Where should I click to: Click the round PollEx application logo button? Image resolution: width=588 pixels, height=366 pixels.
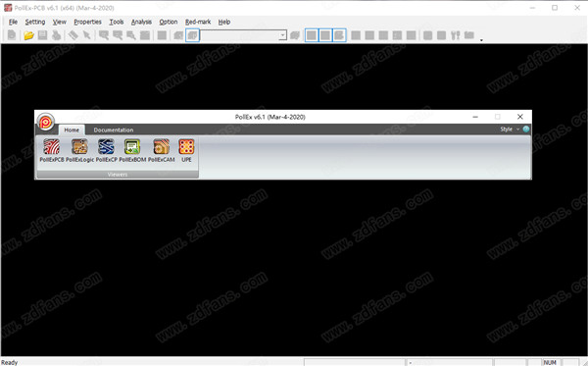[46, 122]
